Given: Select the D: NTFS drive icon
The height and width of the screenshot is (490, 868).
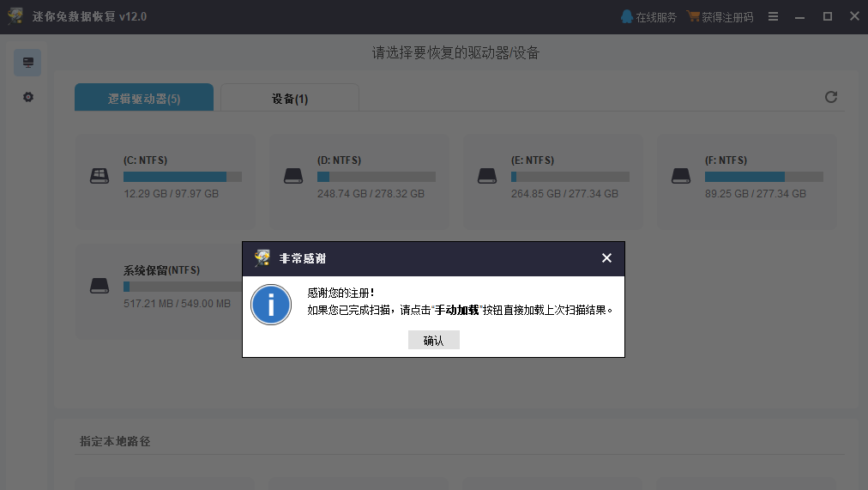Looking at the screenshot, I should [x=293, y=176].
